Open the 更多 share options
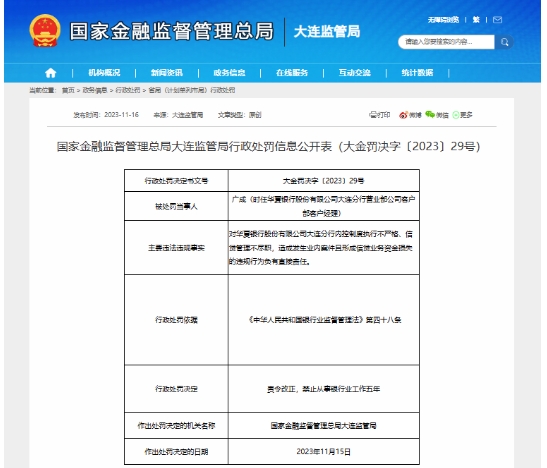Image resolution: width=547 pixels, height=468 pixels. click(462, 115)
